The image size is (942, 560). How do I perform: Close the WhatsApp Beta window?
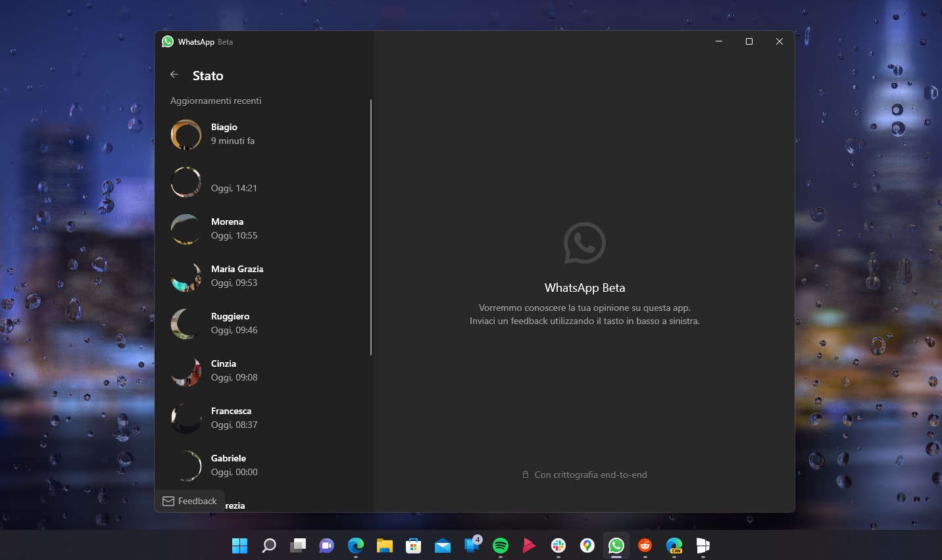point(780,41)
